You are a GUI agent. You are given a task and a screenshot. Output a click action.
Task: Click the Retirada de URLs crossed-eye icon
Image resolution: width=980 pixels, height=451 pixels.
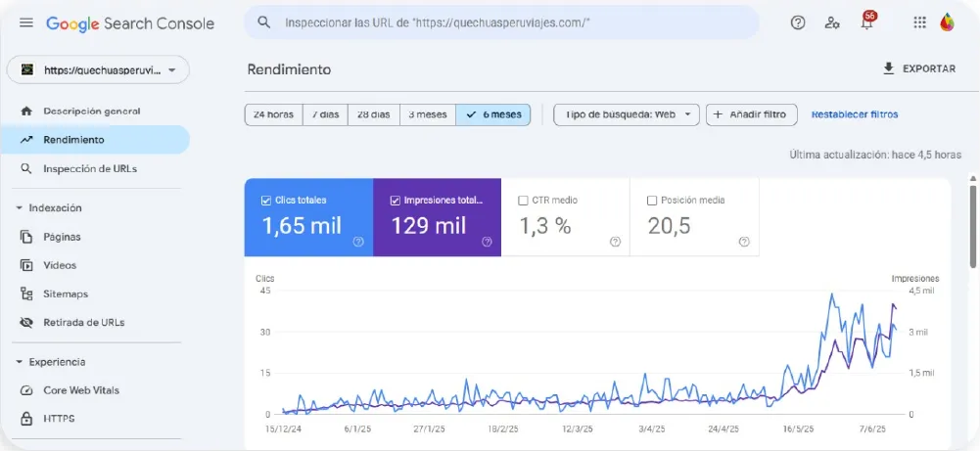pyautogui.click(x=26, y=322)
